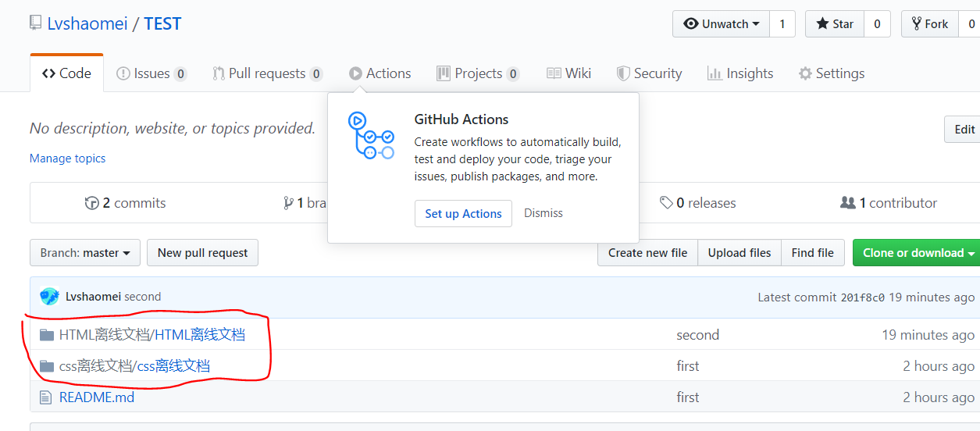The height and width of the screenshot is (431, 980).
Task: Click the Manage topics link
Action: (x=67, y=158)
